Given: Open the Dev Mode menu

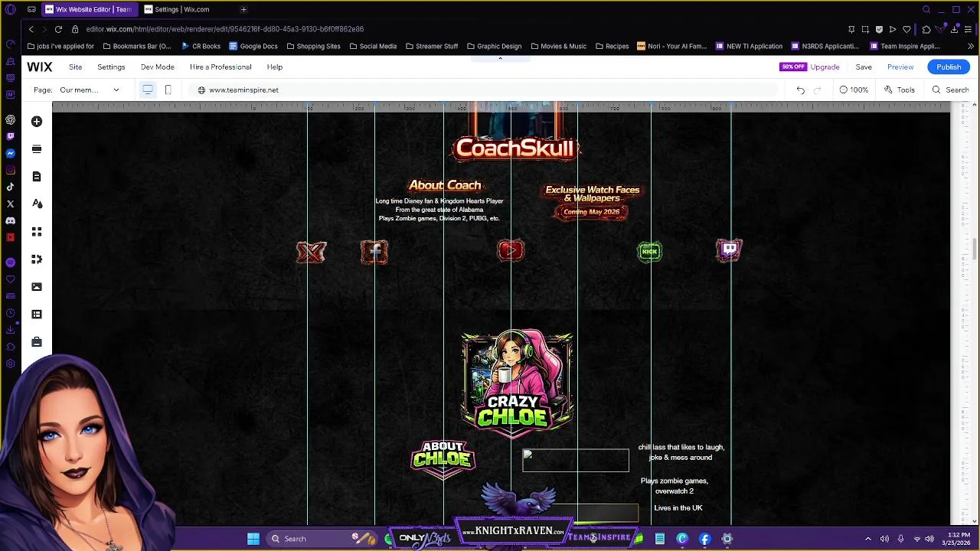Looking at the screenshot, I should (x=157, y=67).
